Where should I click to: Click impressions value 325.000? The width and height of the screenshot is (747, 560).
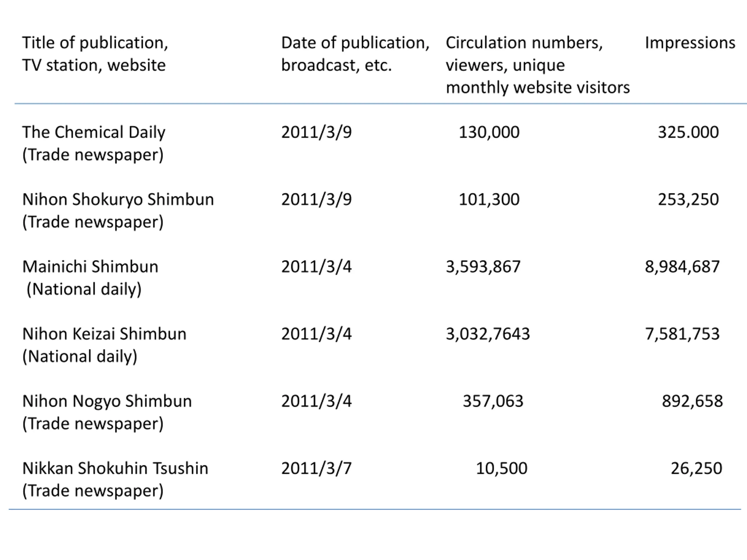pos(688,132)
